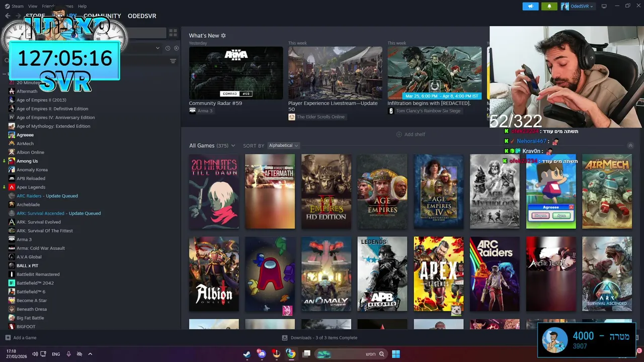Select Beneath Oresa in the sidebar
This screenshot has height=362, width=644.
(x=32, y=309)
